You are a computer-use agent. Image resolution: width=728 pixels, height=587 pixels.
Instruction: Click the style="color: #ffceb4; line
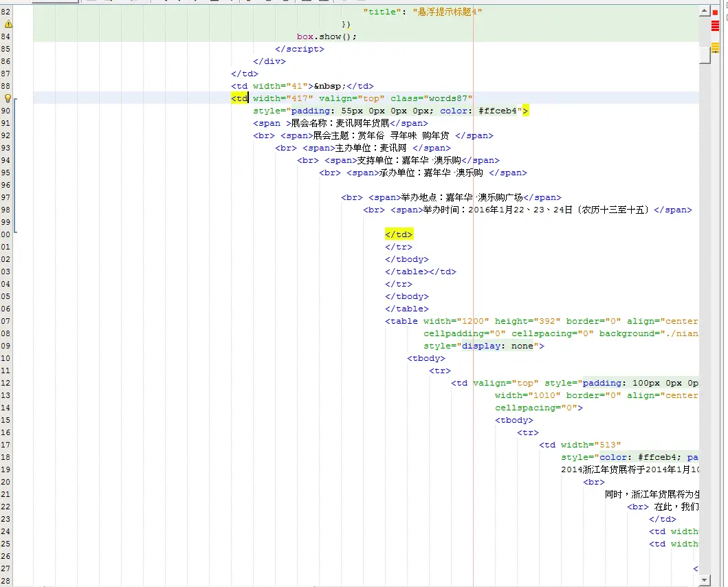pyautogui.click(x=629, y=457)
